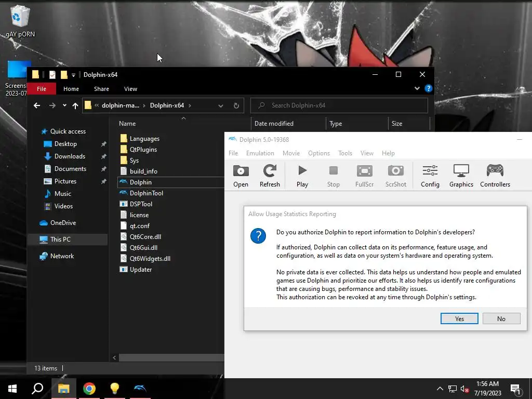Go forward in File Explorer
Image resolution: width=532 pixels, height=399 pixels.
(x=52, y=105)
